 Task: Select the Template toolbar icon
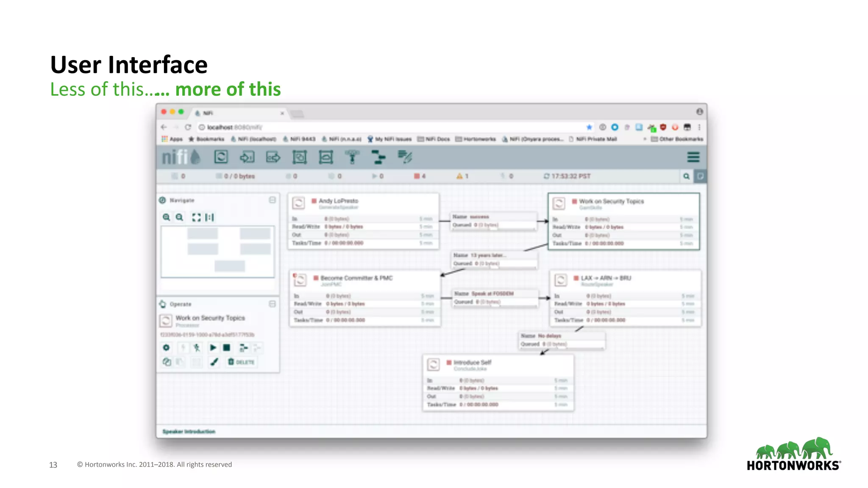coord(378,158)
